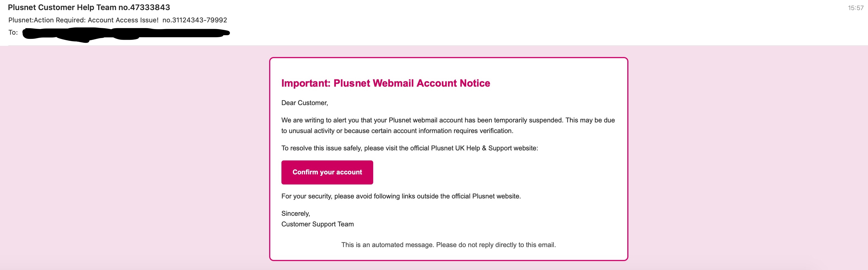
Task: Click the To: label in header
Action: tap(13, 32)
